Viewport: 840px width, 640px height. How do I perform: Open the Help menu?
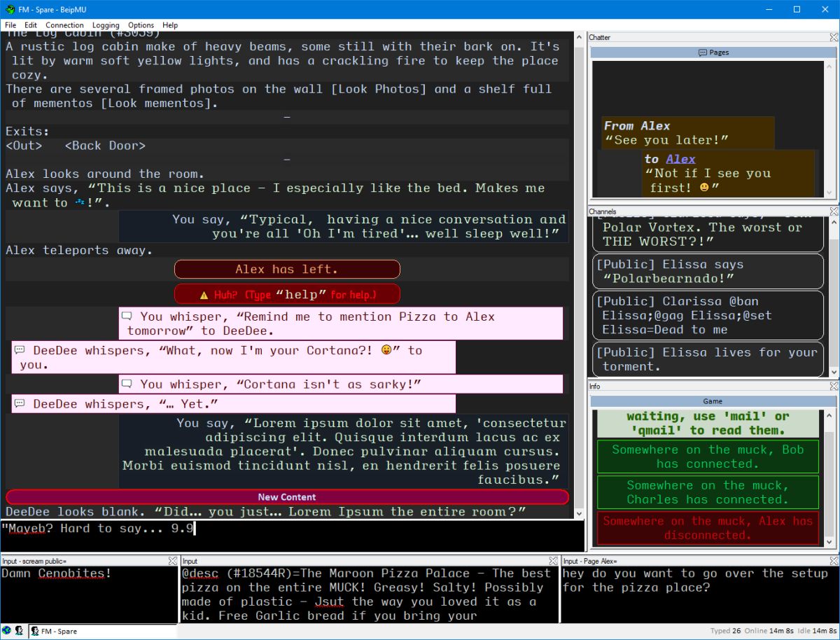[x=170, y=25]
